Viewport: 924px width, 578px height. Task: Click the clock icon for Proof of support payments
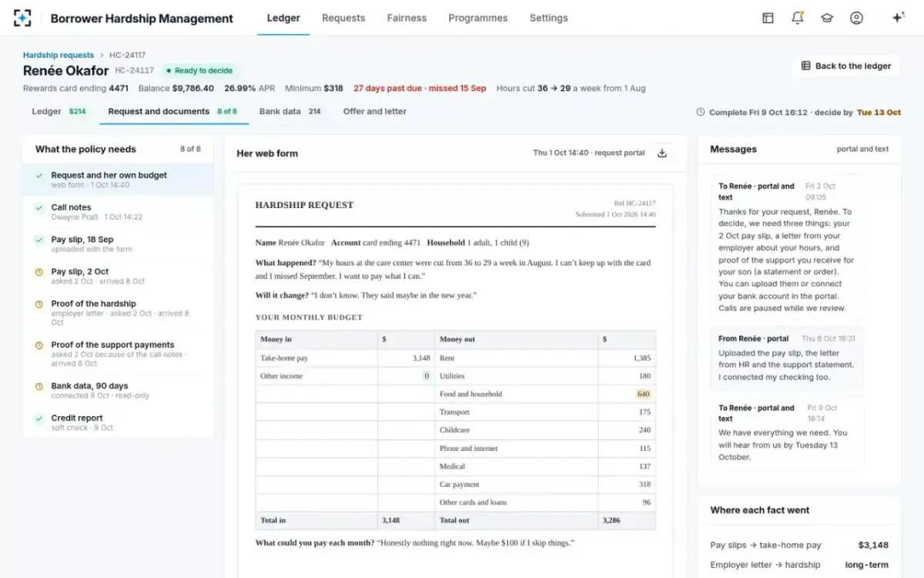[x=39, y=345]
